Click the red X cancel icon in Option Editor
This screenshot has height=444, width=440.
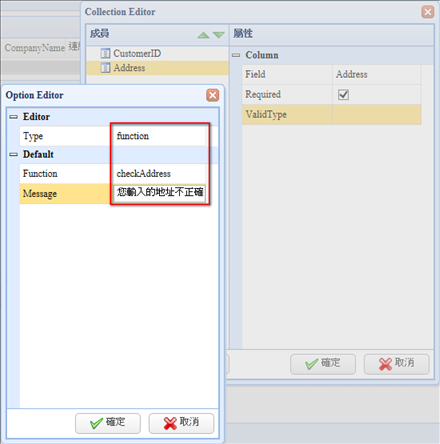[x=170, y=423]
